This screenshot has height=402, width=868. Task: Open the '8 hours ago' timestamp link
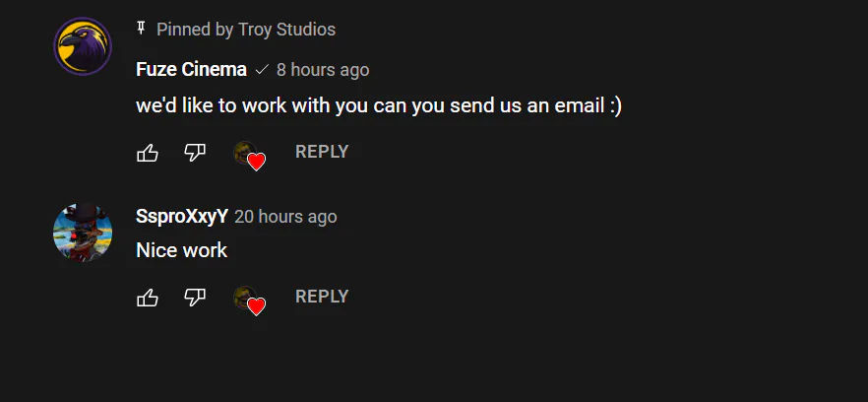click(323, 70)
